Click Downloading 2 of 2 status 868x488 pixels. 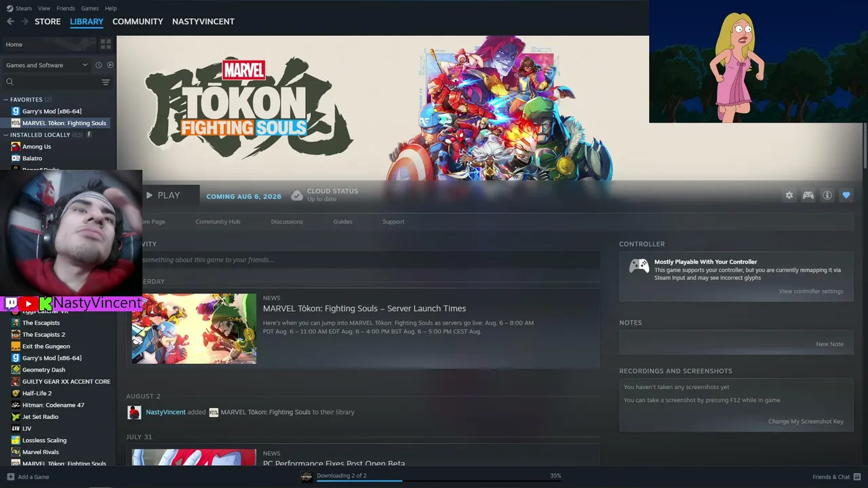[342, 476]
